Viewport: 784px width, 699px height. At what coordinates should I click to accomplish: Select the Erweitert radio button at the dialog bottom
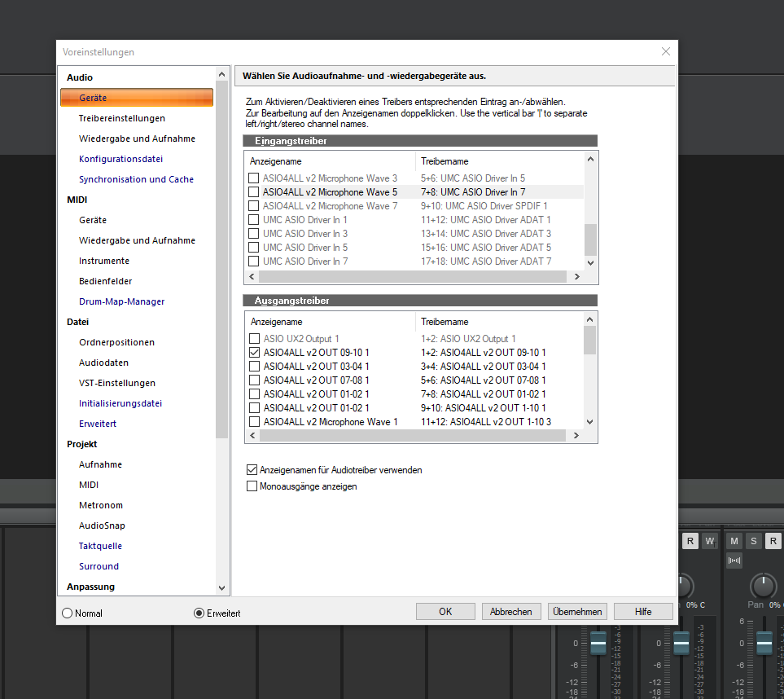tap(199, 613)
